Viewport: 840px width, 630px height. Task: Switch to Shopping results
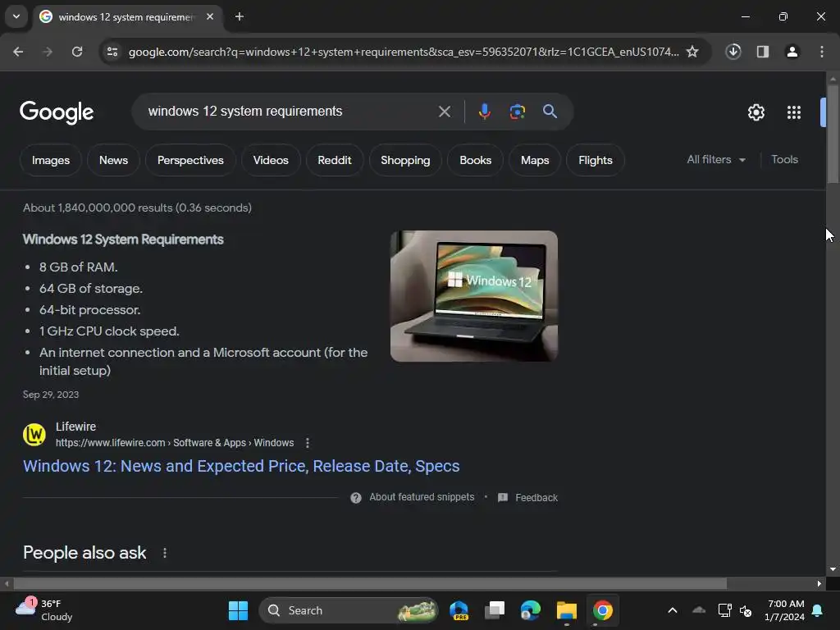coord(405,160)
